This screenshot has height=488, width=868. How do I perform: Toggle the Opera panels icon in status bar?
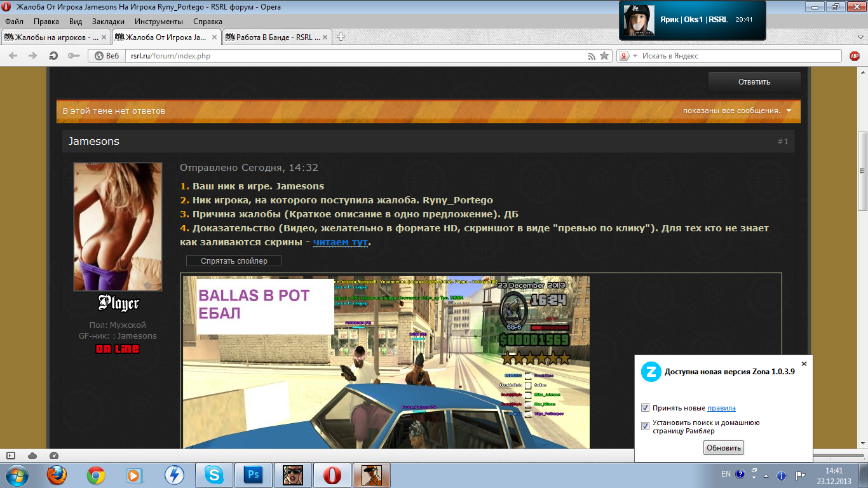(x=11, y=456)
